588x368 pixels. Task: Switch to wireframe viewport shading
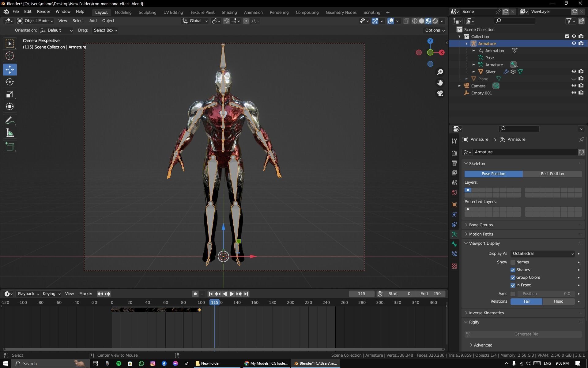coord(415,21)
